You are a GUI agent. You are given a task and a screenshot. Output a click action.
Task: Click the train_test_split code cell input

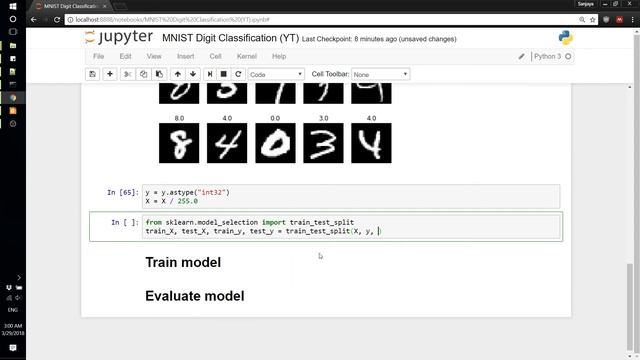pos(351,227)
